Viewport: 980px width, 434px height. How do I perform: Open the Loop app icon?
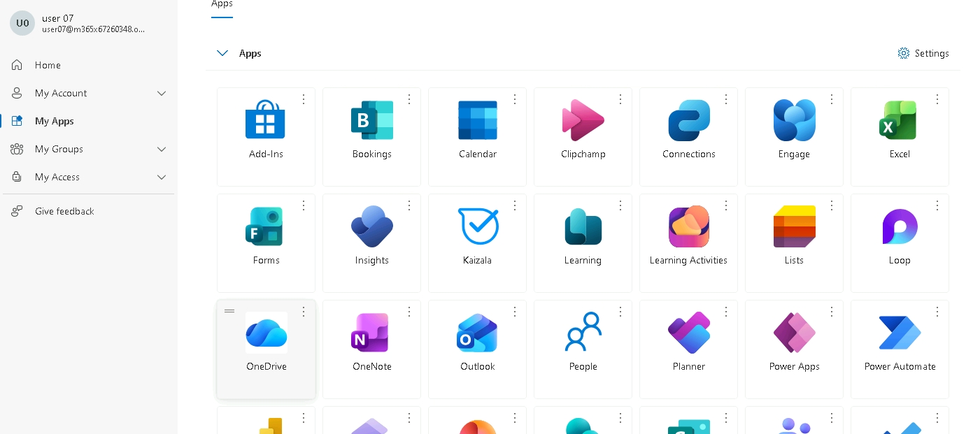coord(900,226)
